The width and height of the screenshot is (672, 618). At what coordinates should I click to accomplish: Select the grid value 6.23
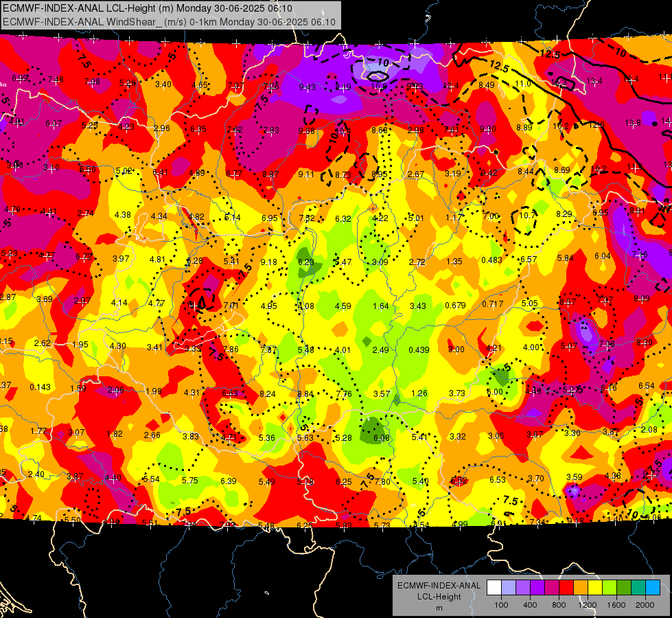pos(306,262)
